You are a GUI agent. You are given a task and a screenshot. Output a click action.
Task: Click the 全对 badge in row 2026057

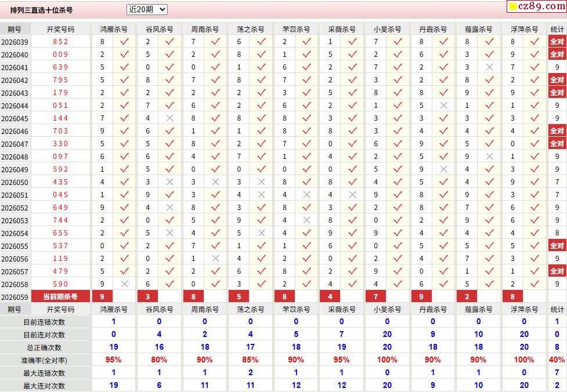557,271
